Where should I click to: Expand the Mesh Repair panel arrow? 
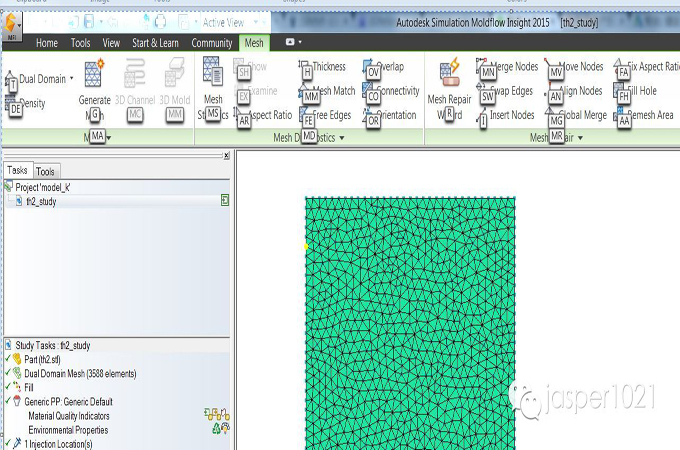click(580, 138)
